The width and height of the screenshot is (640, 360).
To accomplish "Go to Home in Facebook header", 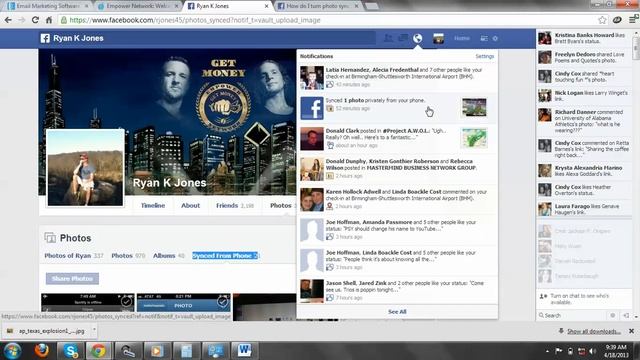I will (x=462, y=38).
